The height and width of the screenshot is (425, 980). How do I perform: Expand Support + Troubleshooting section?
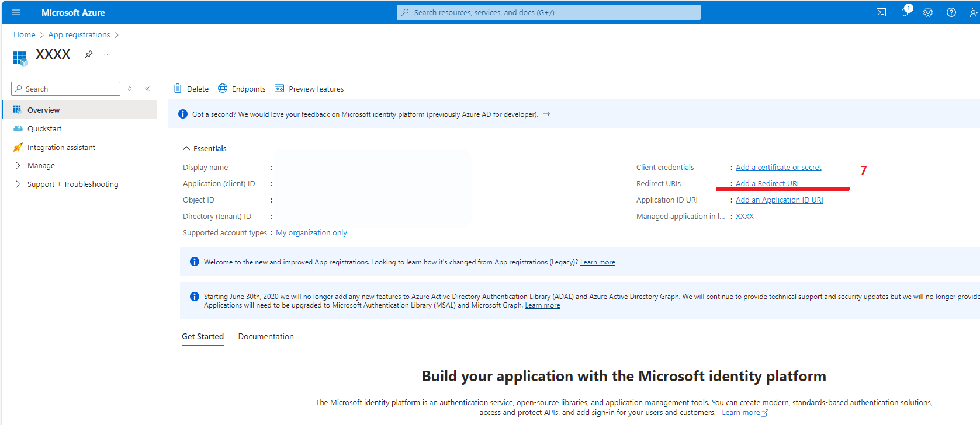point(18,184)
